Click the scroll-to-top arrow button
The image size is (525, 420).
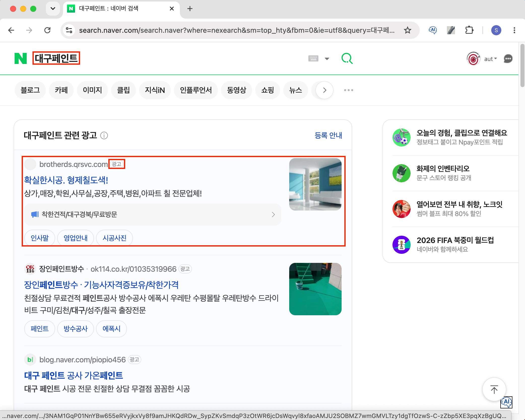click(x=494, y=390)
